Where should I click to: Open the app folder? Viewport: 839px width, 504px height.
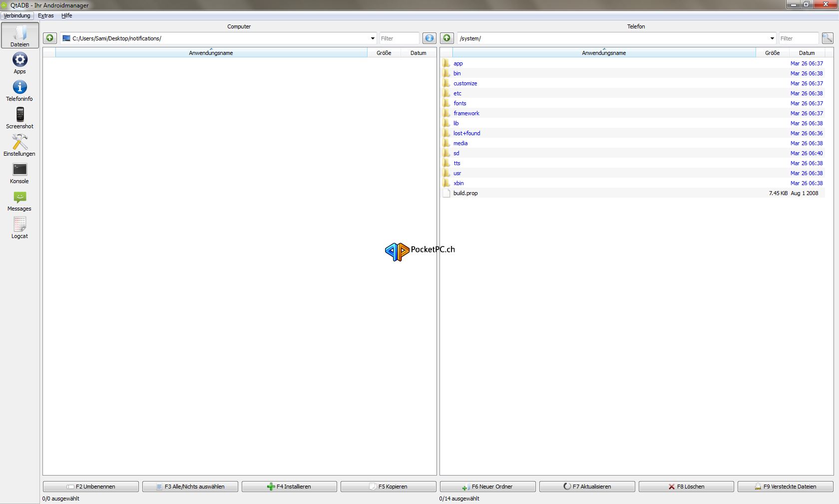point(458,63)
